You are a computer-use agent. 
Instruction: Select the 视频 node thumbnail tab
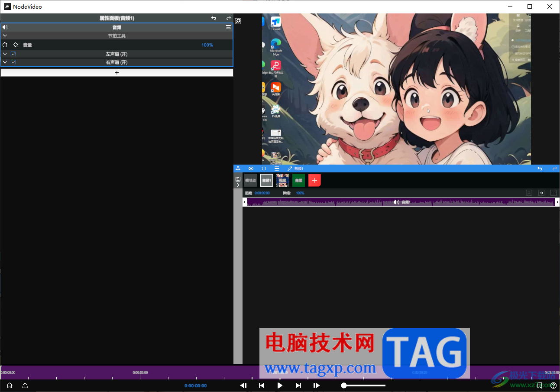[x=283, y=180]
